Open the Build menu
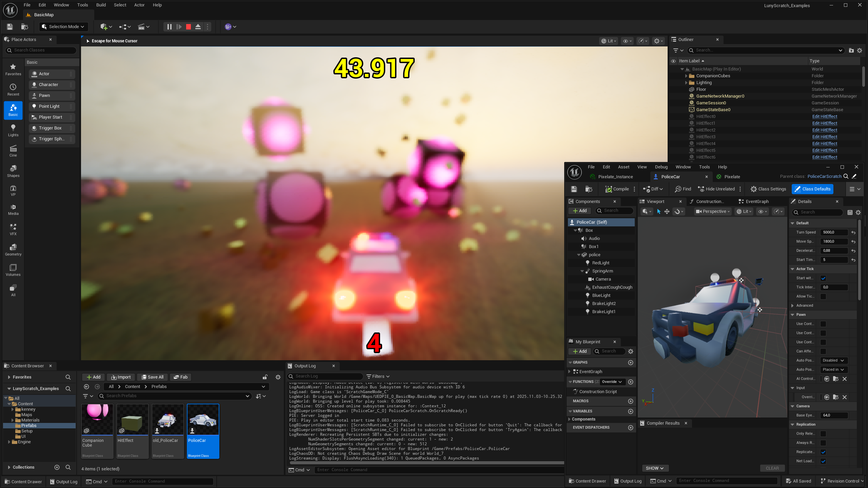Screen dimensions: 868x488 [101, 5]
